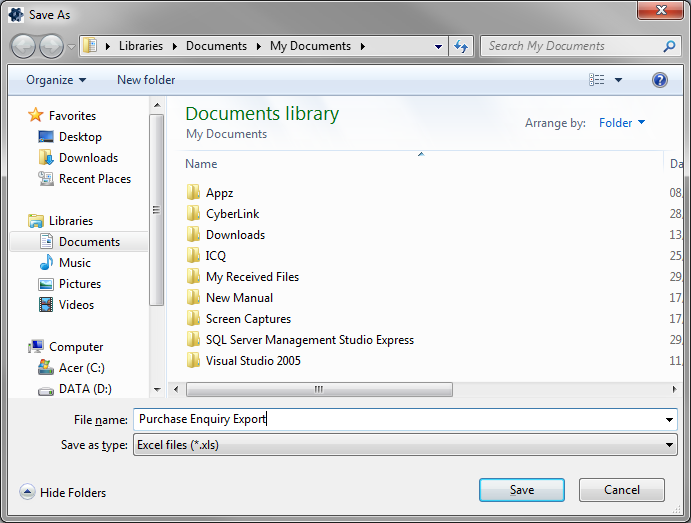Open the Save as type dropdown
This screenshot has height=523, width=691.
[405, 445]
